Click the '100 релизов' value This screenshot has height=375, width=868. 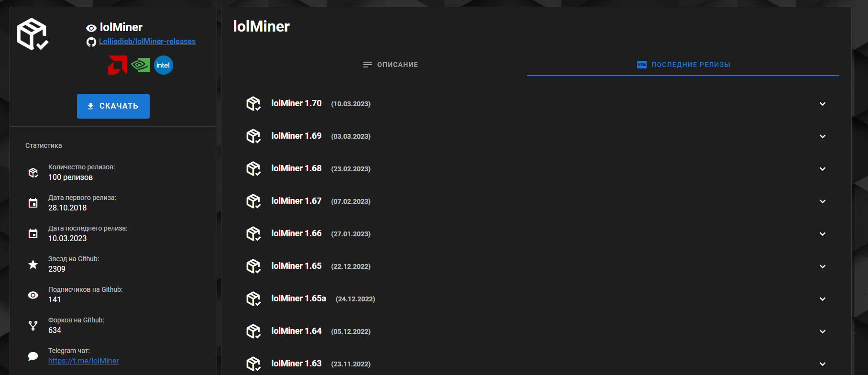tap(71, 177)
